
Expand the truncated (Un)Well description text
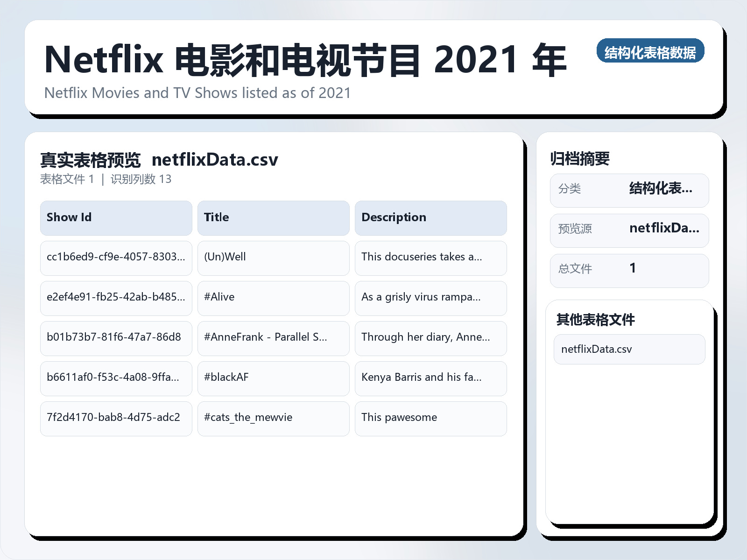pos(430,258)
